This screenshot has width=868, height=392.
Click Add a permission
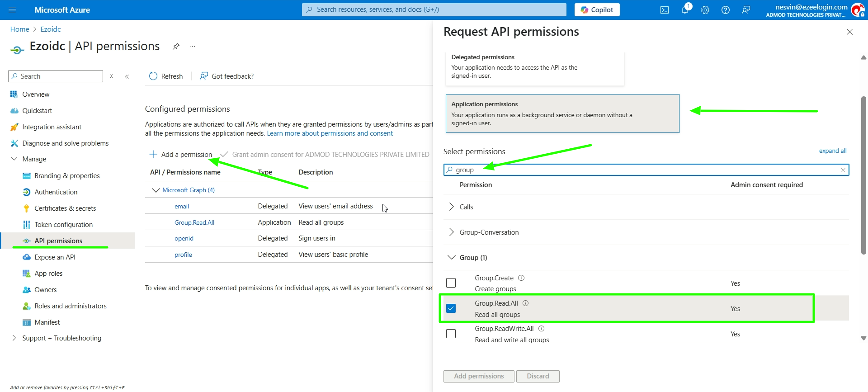[181, 154]
